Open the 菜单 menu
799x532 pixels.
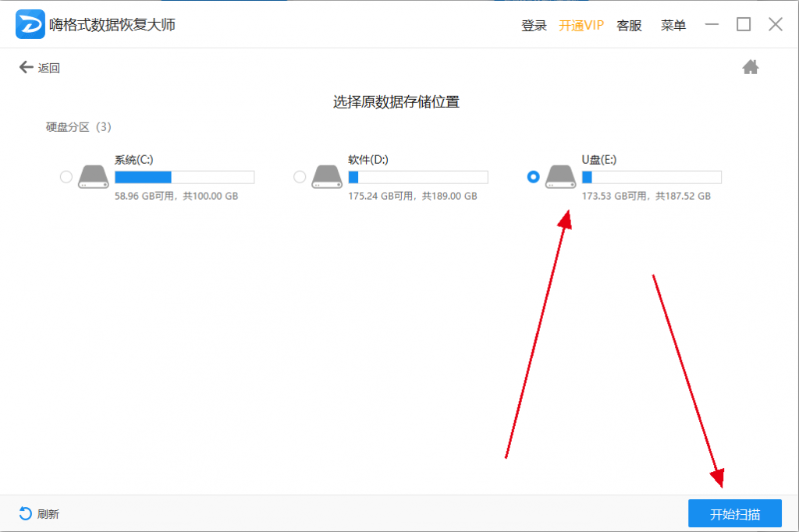tap(673, 26)
